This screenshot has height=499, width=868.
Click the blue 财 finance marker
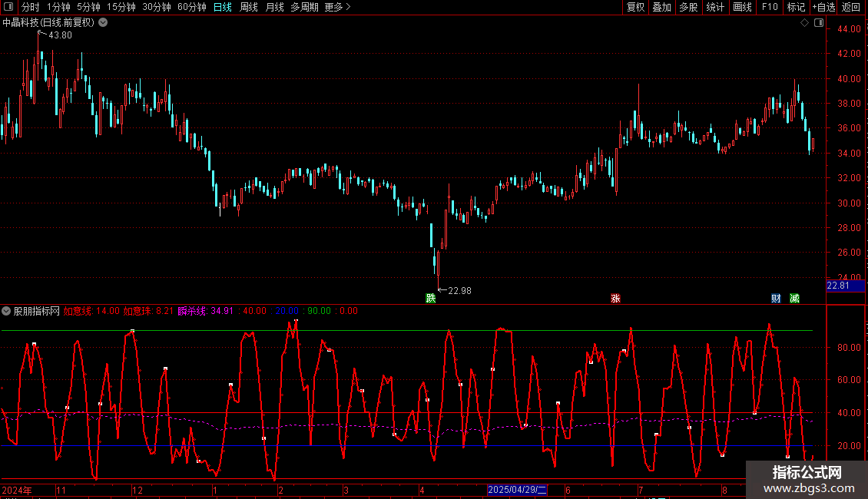point(776,298)
